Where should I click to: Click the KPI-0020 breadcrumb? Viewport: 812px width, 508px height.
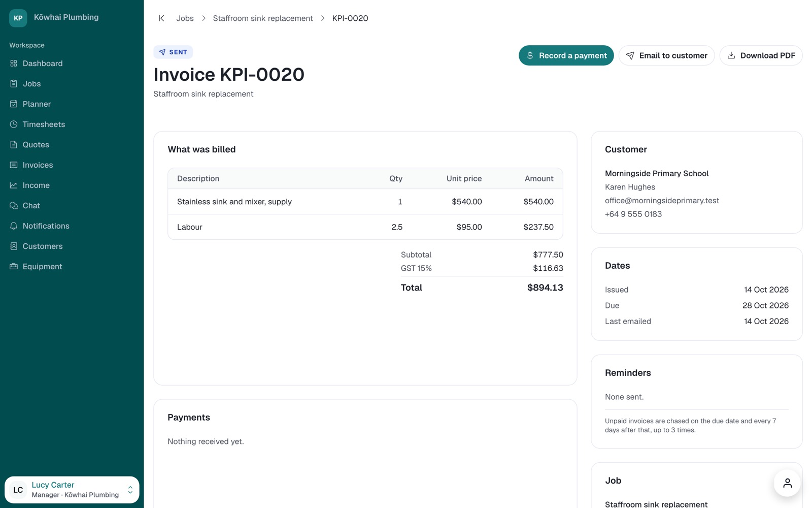click(x=350, y=18)
